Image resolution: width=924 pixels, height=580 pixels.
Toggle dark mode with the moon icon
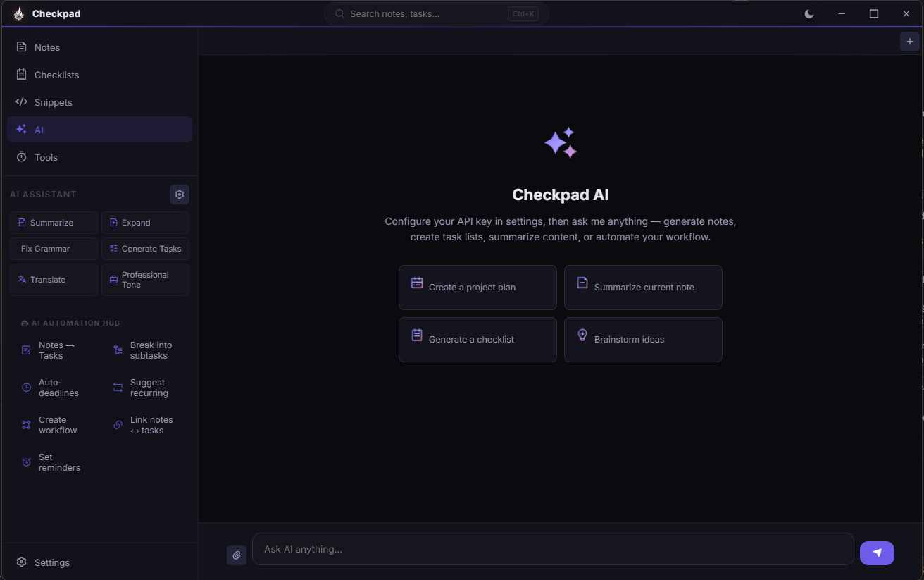pos(808,13)
